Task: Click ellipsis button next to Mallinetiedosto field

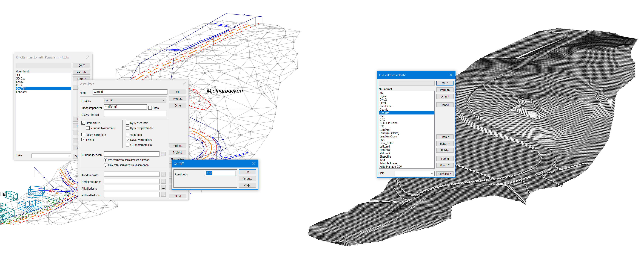Action: [163, 195]
